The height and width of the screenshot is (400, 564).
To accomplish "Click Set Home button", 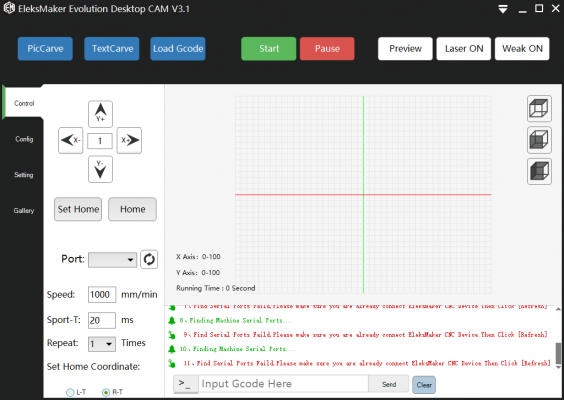I will click(x=78, y=209).
